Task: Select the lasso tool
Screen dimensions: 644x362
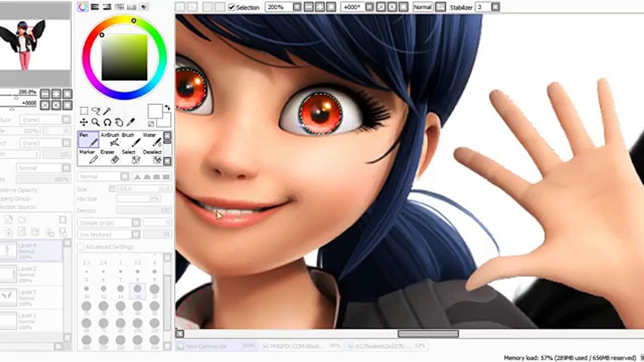Action: tap(96, 111)
